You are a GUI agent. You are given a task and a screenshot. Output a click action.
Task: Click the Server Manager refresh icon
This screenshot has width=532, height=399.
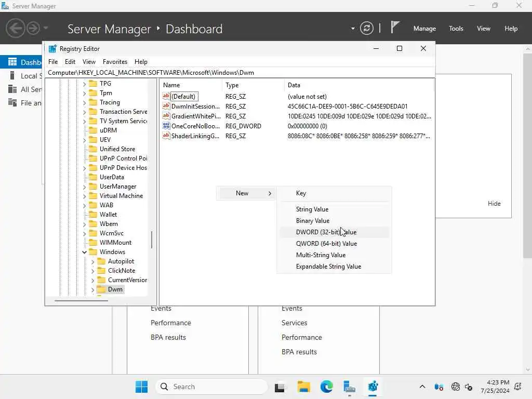(x=366, y=28)
